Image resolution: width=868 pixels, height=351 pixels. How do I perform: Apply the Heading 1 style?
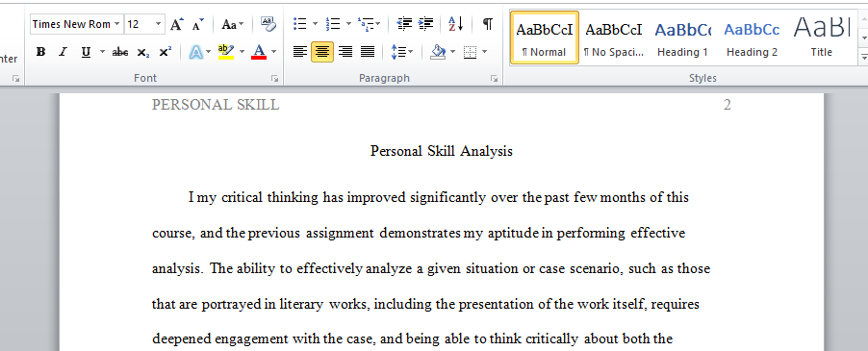682,38
